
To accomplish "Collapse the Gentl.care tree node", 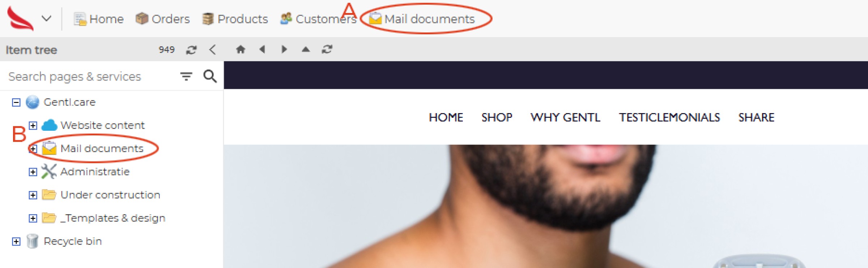I will (x=16, y=102).
